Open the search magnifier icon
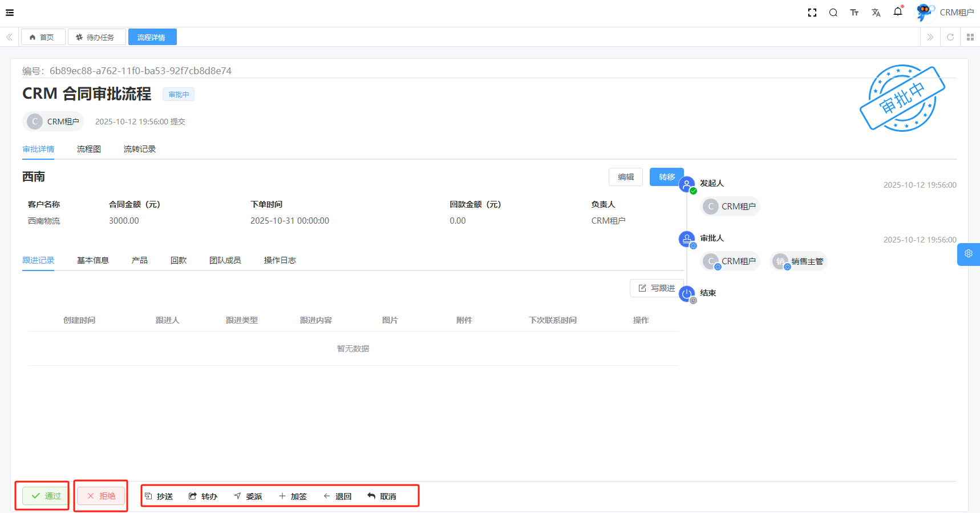The image size is (980, 513). pos(833,13)
